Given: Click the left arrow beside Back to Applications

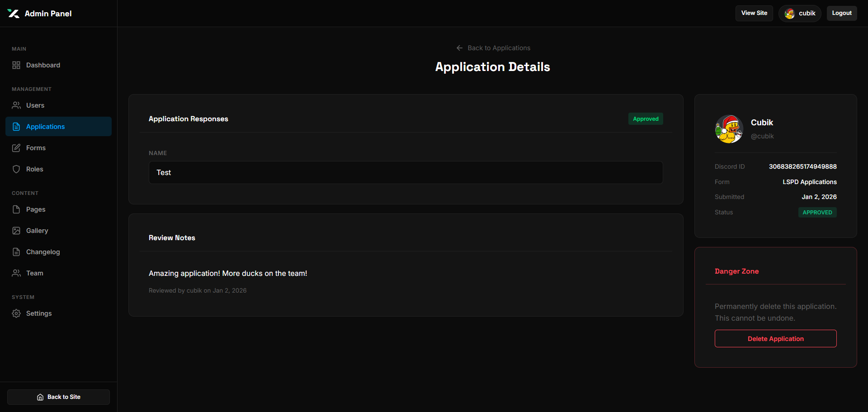Looking at the screenshot, I should (459, 48).
